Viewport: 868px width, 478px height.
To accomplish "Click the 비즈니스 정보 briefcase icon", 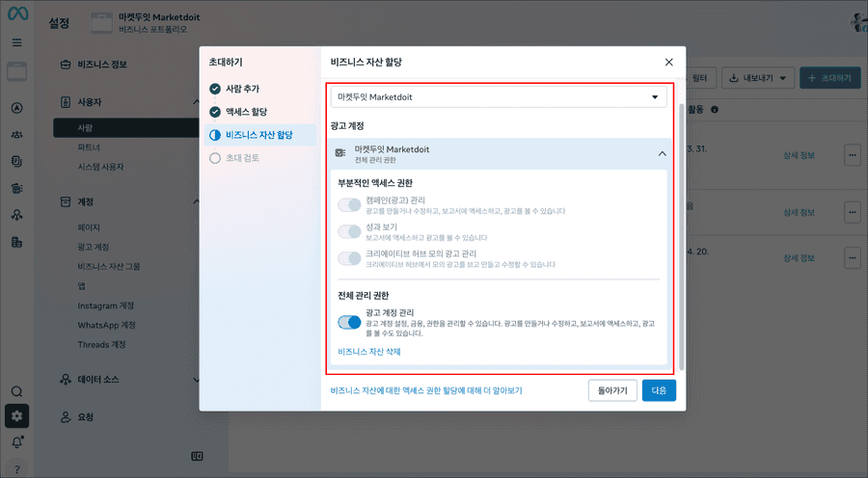I will click(x=66, y=65).
